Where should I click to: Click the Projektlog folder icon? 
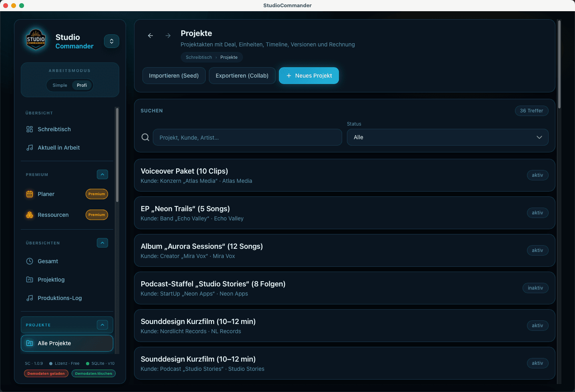tap(30, 280)
